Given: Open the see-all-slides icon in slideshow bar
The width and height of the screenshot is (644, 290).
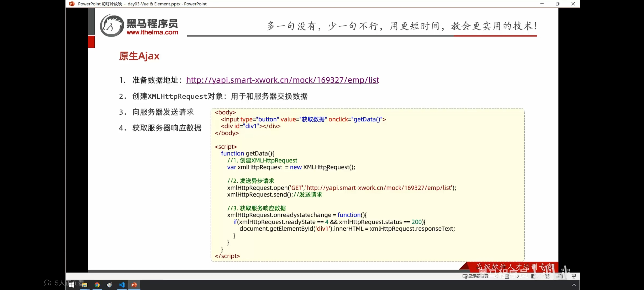Looking at the screenshot, I should pos(507,276).
